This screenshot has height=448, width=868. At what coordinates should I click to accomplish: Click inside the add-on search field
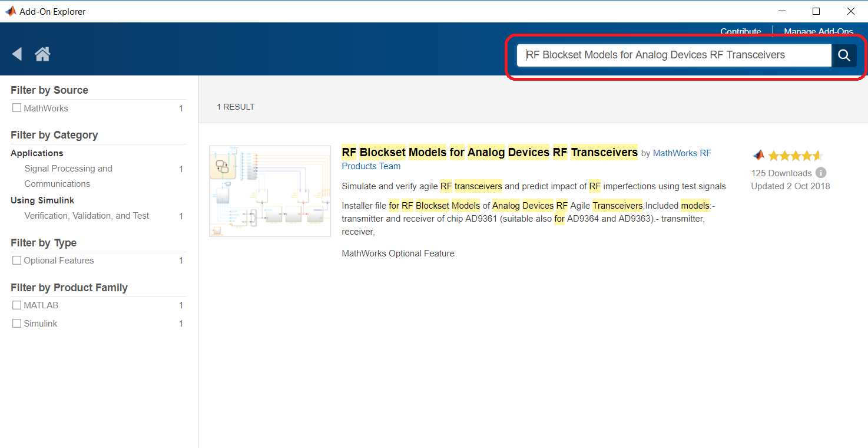coord(674,55)
